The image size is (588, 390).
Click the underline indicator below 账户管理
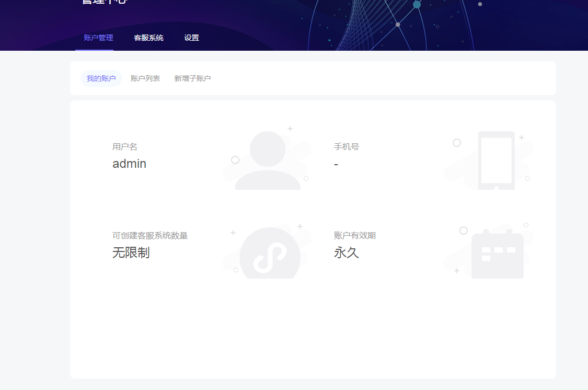(95, 49)
